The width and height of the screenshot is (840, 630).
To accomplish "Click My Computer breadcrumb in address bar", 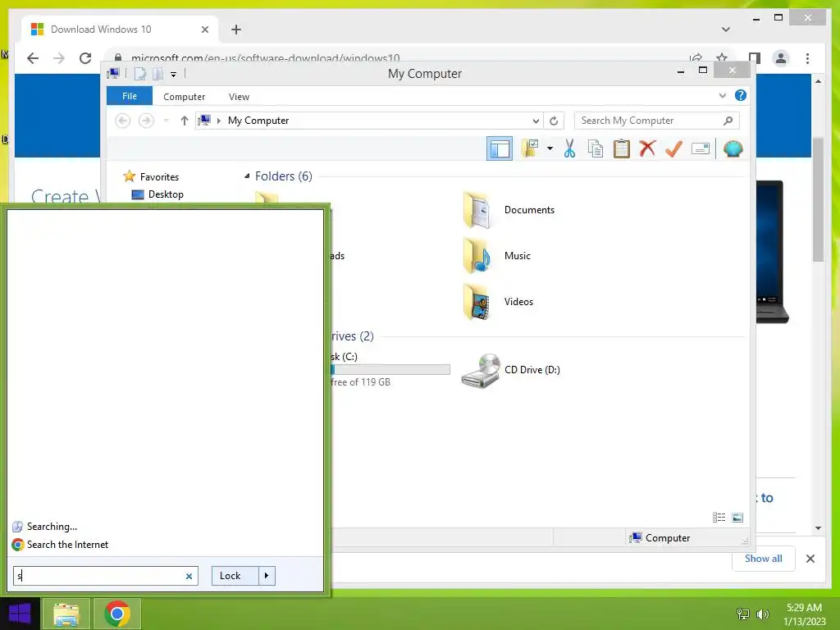I will tap(258, 121).
